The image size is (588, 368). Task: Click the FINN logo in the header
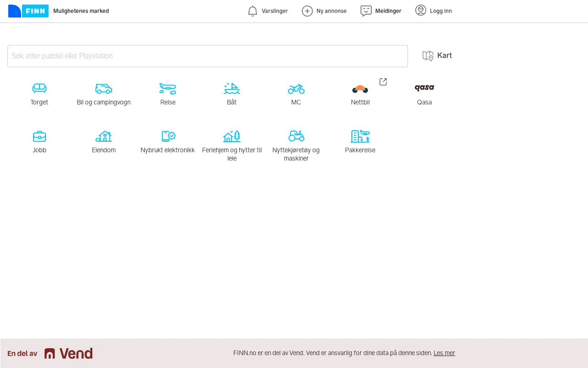pyautogui.click(x=28, y=11)
